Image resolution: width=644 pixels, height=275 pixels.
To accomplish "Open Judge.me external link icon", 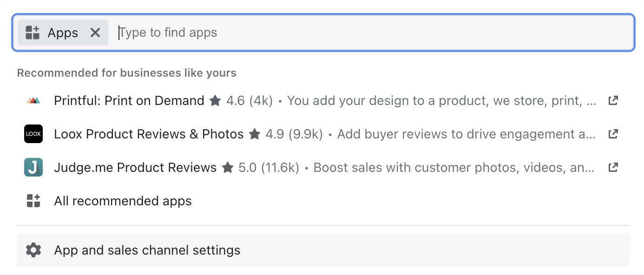I will point(613,167).
